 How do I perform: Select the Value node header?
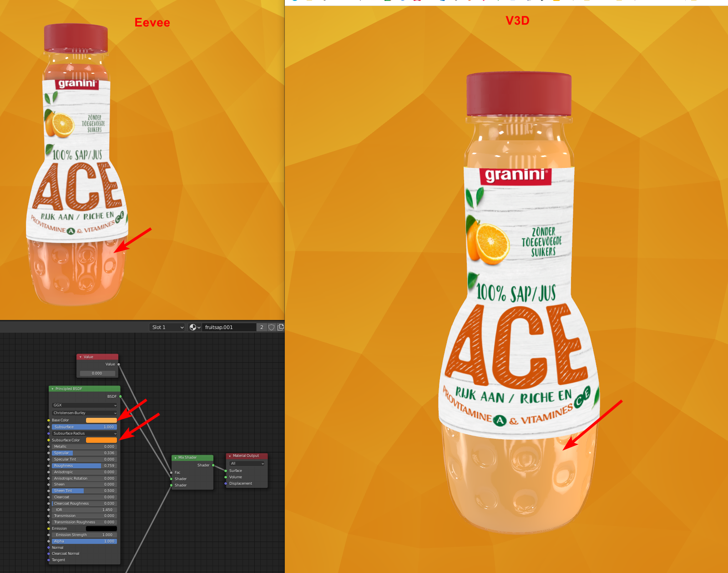tap(97, 357)
